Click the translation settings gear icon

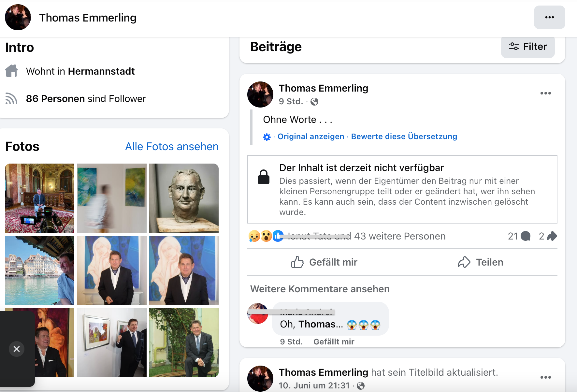pyautogui.click(x=267, y=137)
